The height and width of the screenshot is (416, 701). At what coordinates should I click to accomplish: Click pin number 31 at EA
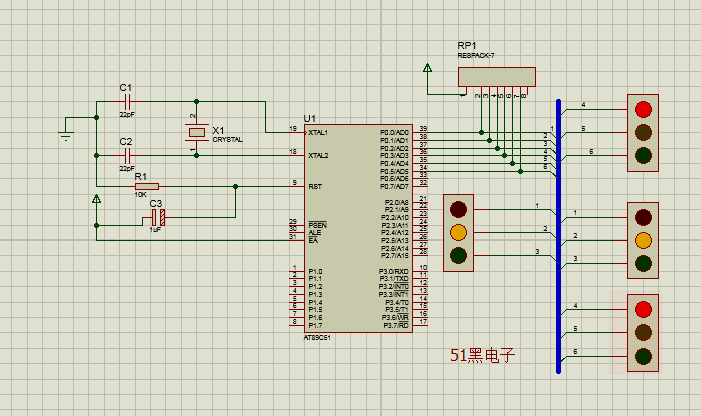click(293, 236)
